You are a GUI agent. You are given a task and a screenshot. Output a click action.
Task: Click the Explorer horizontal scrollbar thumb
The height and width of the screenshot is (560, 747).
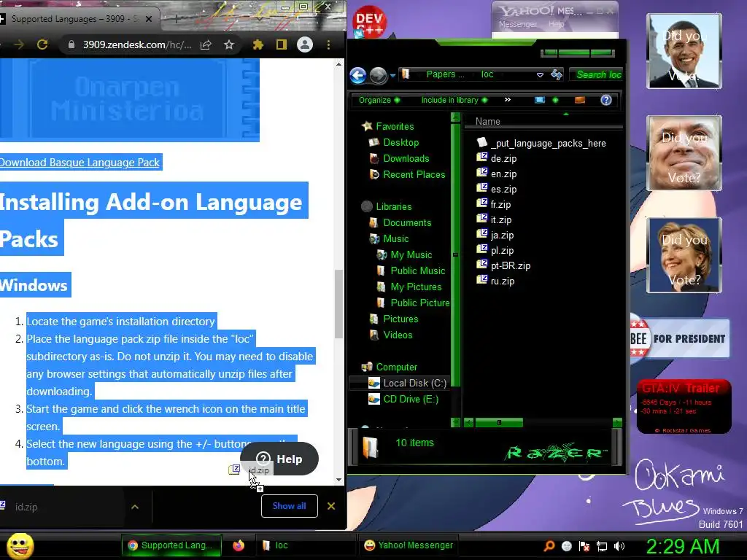tap(499, 422)
